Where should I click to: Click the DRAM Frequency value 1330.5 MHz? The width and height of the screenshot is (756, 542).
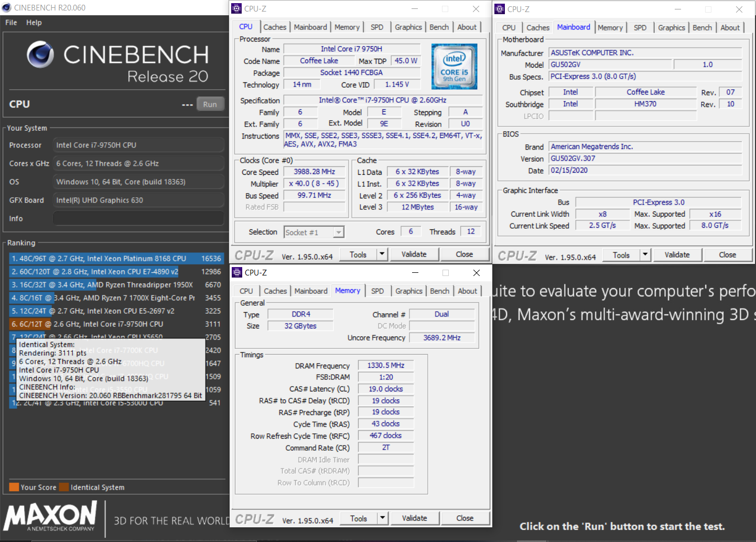(x=386, y=365)
